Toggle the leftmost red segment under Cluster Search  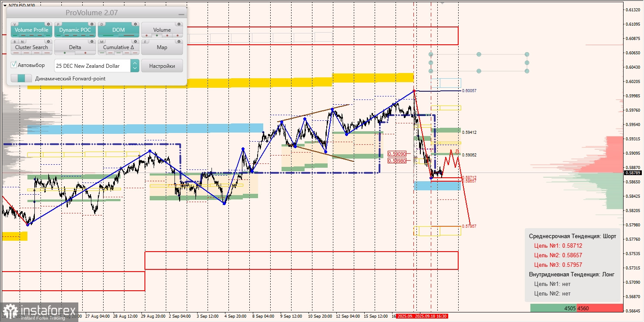[x=17, y=53]
